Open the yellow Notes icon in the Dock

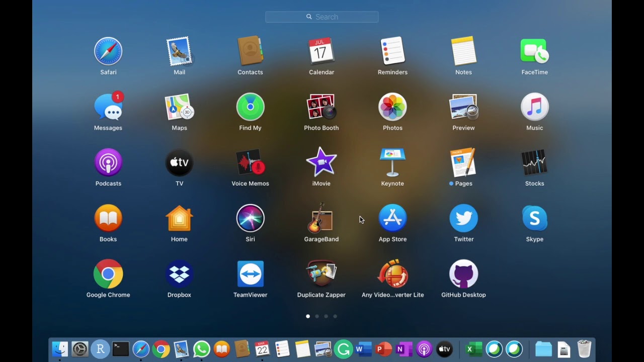tap(302, 349)
